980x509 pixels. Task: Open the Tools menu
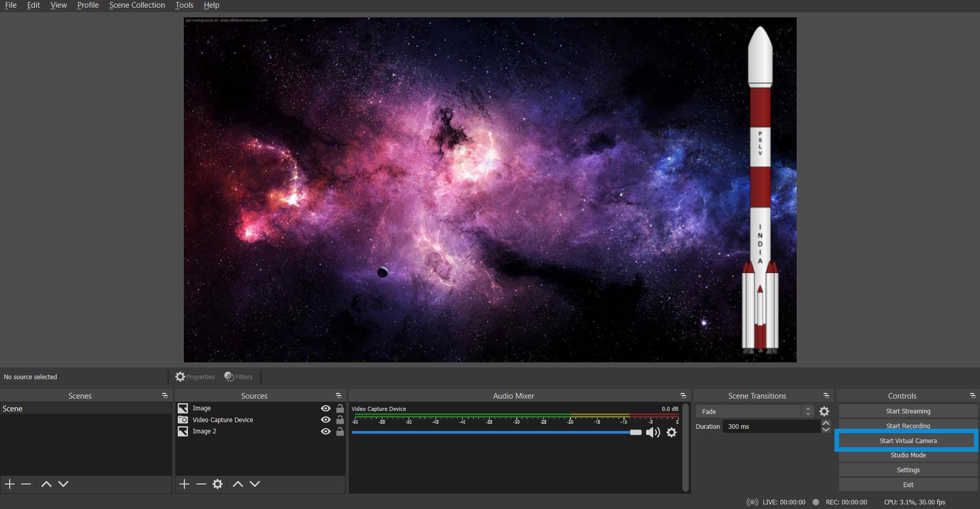184,5
